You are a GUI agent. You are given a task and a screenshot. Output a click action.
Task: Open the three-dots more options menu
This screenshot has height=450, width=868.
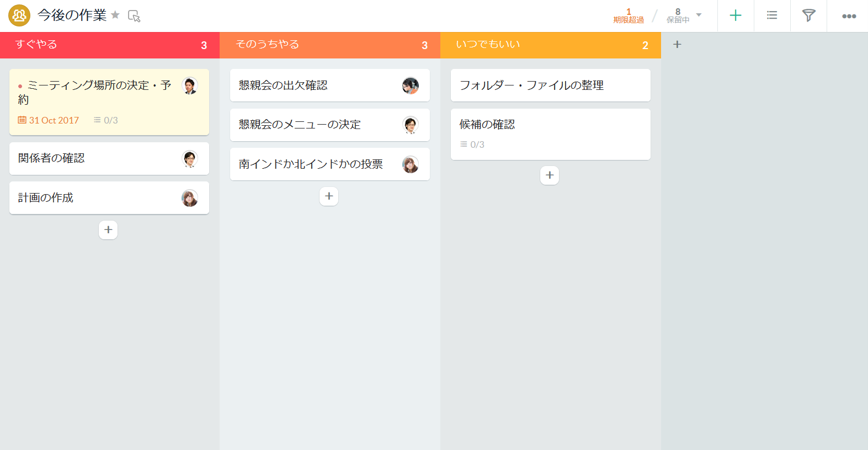click(849, 16)
